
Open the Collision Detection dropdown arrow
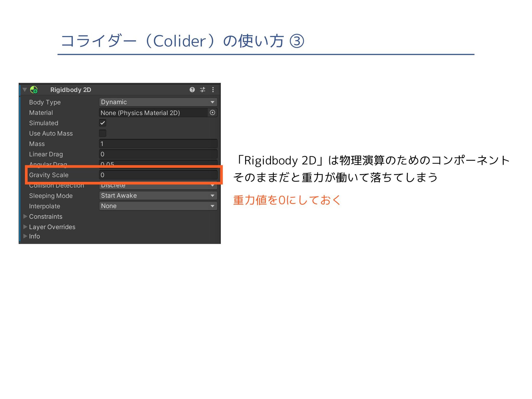pyautogui.click(x=213, y=186)
